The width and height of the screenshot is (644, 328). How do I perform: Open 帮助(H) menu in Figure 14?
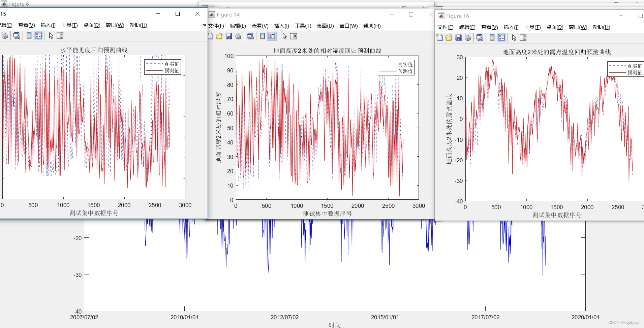click(x=372, y=26)
